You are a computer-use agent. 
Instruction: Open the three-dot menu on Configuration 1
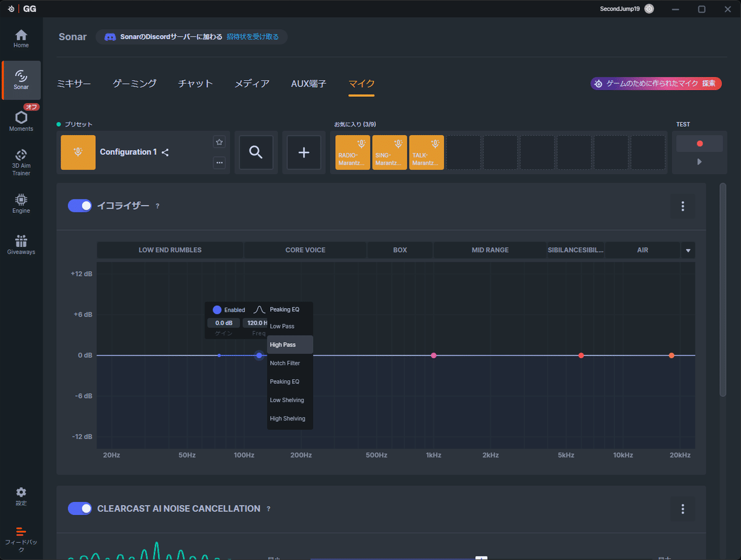click(x=219, y=162)
